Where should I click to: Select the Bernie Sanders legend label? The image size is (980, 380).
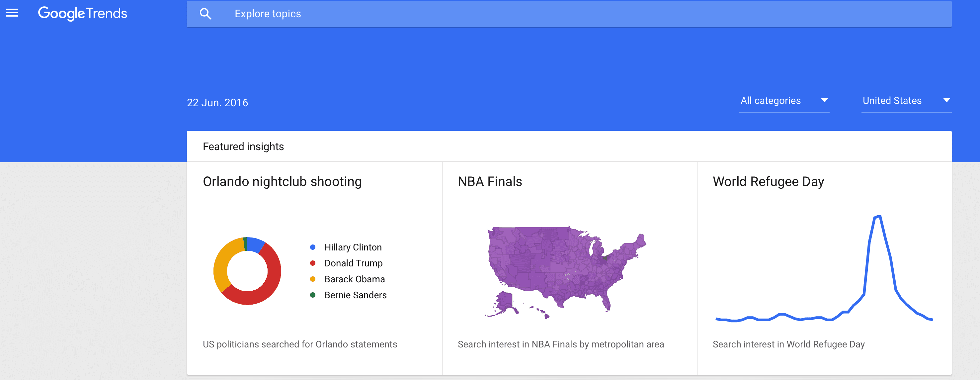click(x=355, y=295)
